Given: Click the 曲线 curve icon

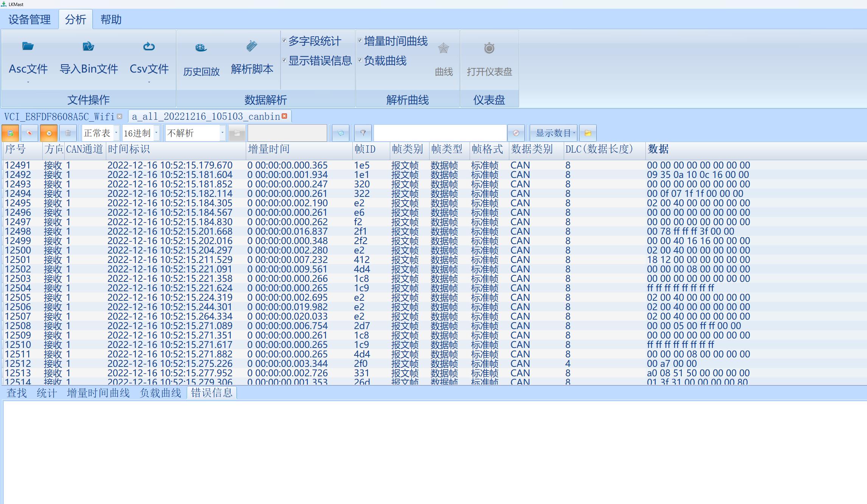Looking at the screenshot, I should point(443,48).
